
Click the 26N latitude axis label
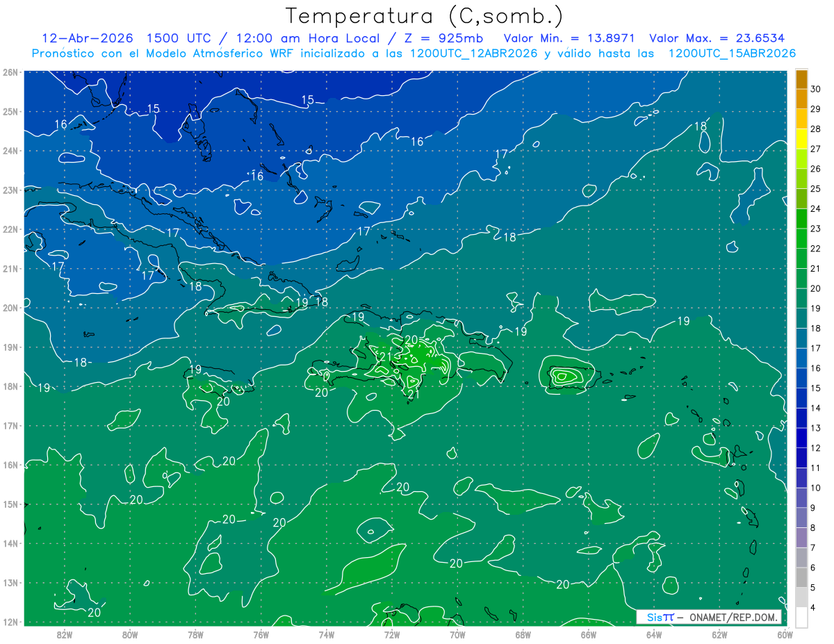click(x=10, y=72)
